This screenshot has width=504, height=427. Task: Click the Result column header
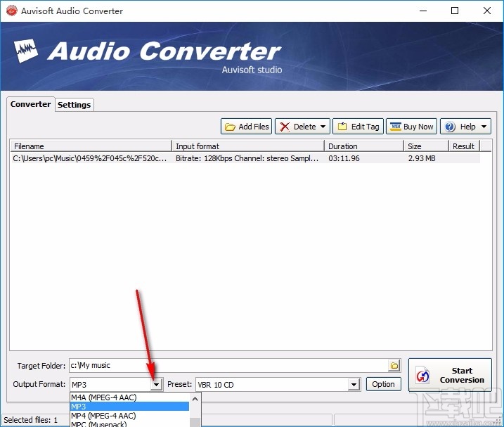464,146
